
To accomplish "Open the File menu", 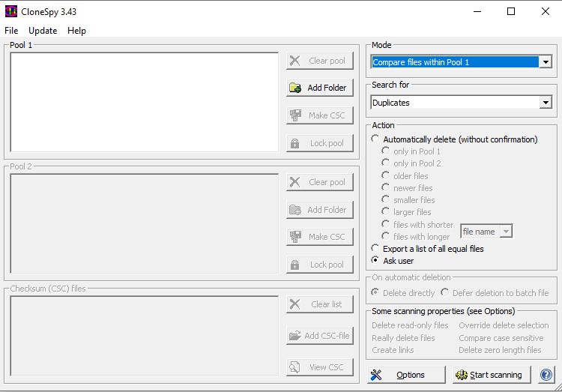I will 11,31.
